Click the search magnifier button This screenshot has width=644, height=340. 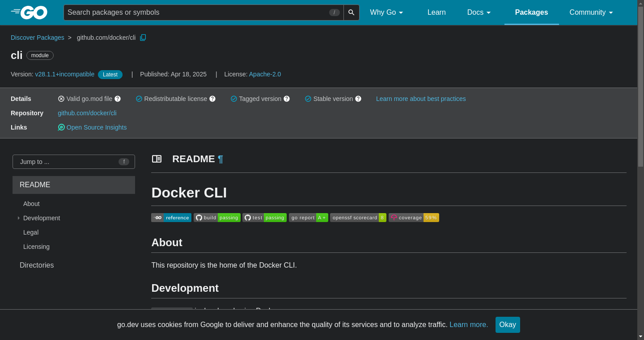coord(352,13)
